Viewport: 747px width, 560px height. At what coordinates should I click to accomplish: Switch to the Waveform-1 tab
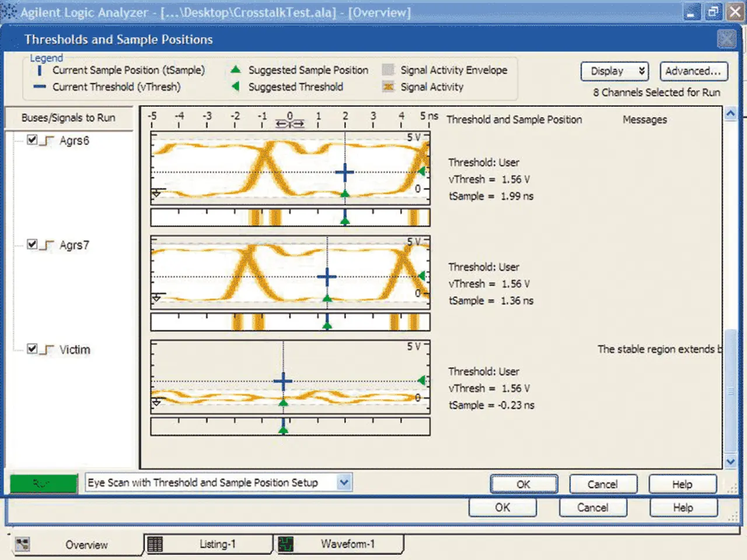(x=347, y=544)
